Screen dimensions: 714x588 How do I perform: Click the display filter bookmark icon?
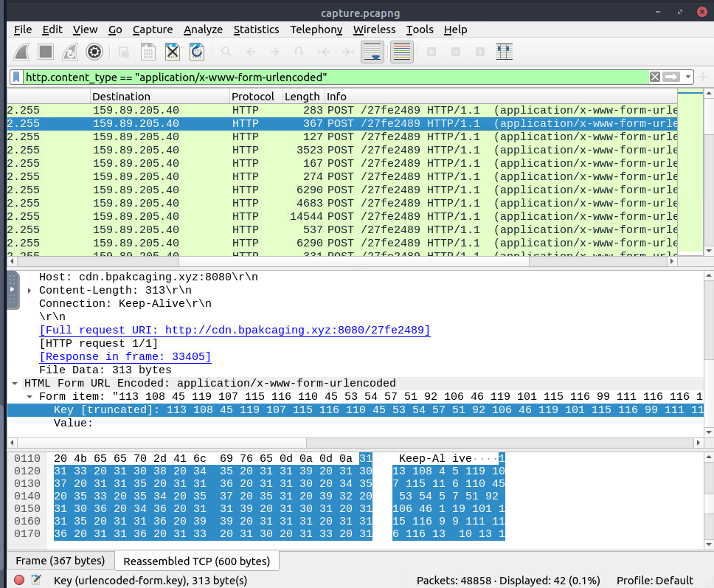[x=15, y=76]
